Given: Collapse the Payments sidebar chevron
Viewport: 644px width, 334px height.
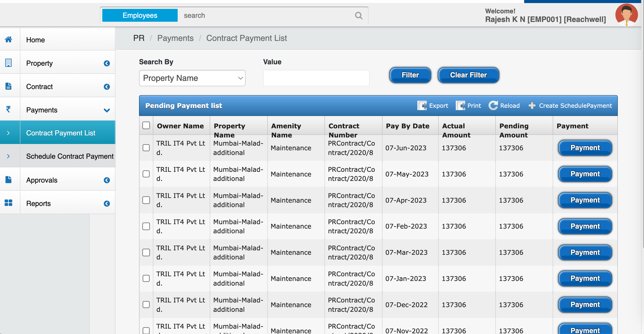Looking at the screenshot, I should click(x=107, y=110).
